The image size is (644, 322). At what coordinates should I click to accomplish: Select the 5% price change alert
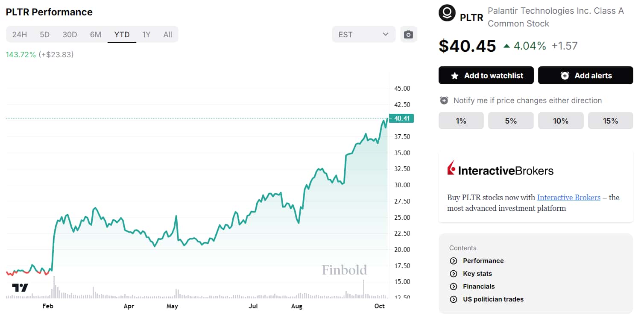[511, 121]
